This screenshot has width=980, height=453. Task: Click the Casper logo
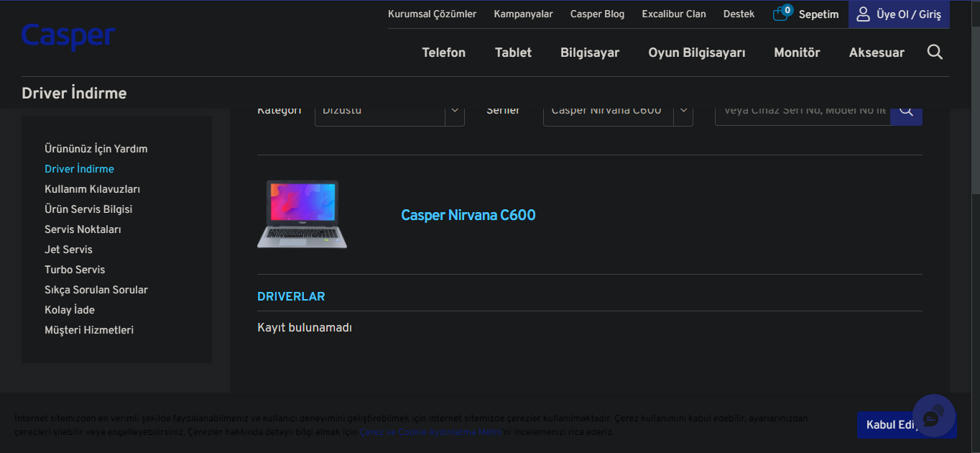pos(68,36)
